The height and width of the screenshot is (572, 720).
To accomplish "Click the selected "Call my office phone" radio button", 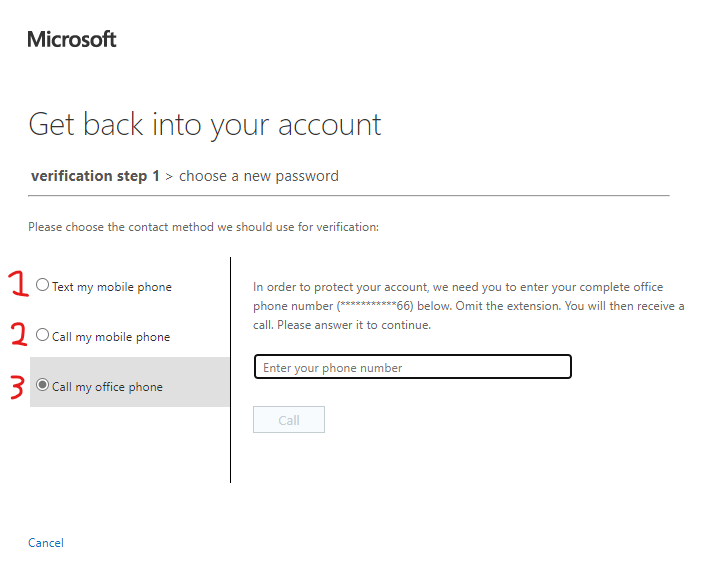I will click(x=42, y=385).
